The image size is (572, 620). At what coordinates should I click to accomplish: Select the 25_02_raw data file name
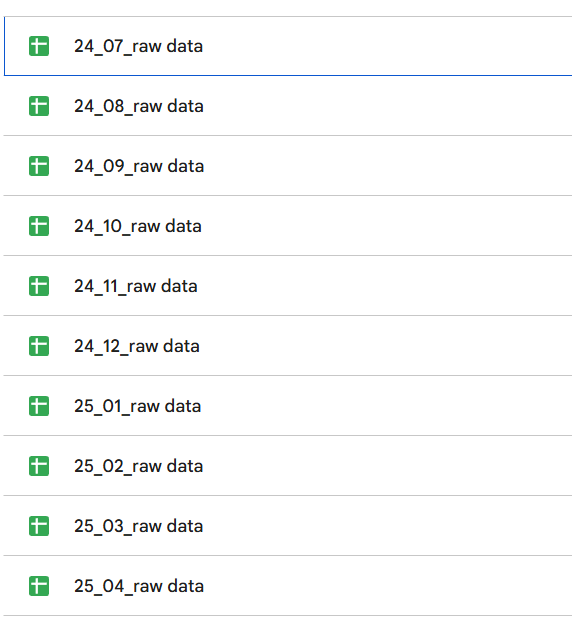[138, 467]
